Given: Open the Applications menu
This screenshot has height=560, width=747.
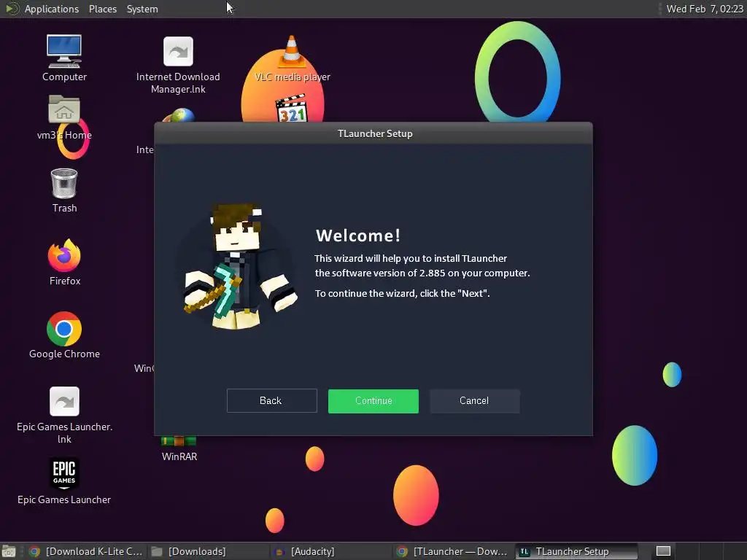Looking at the screenshot, I should click(52, 9).
